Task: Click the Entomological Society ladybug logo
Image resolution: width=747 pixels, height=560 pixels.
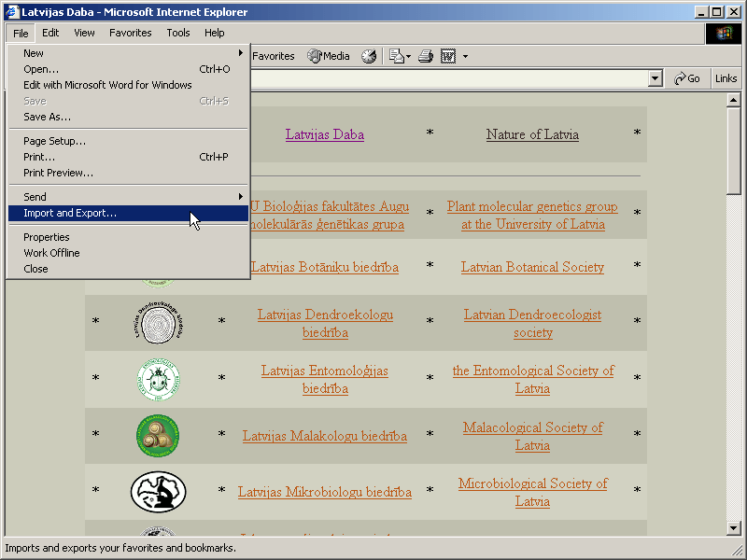Action: pyautogui.click(x=158, y=380)
